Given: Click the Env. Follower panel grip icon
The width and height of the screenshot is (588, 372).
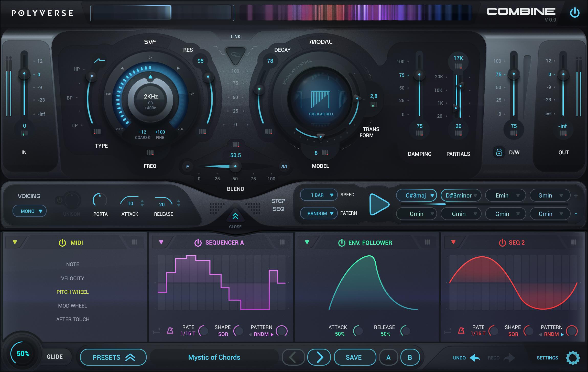Looking at the screenshot, I should click(427, 242).
